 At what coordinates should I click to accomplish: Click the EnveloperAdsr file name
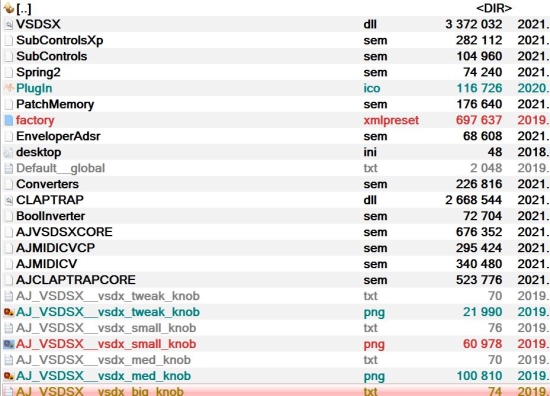click(x=58, y=136)
